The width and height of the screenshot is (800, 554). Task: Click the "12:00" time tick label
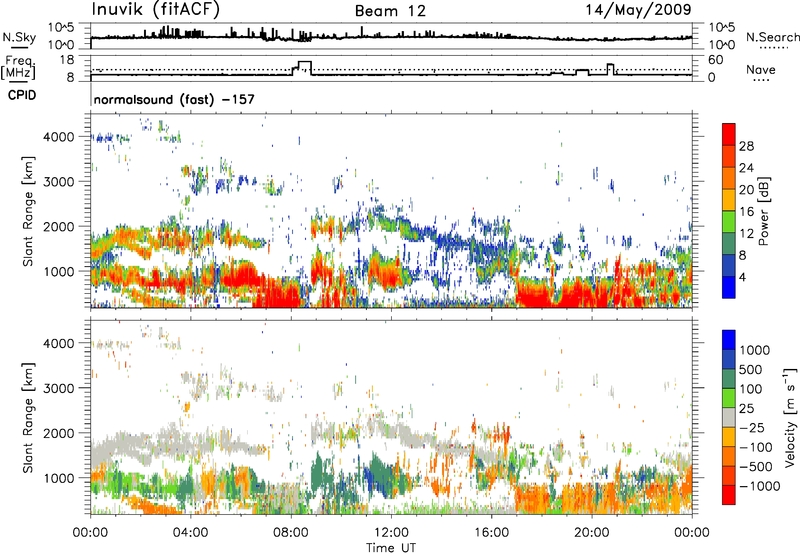pyautogui.click(x=391, y=533)
